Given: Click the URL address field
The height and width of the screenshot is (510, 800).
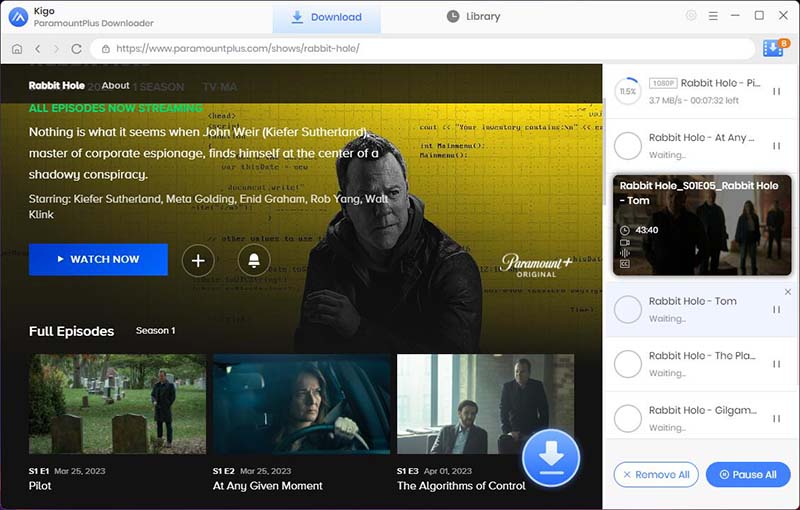Looking at the screenshot, I should pyautogui.click(x=422, y=48).
